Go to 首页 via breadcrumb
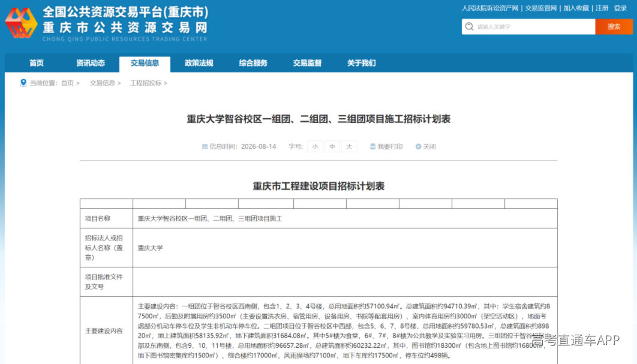This screenshot has height=364, width=637. click(x=67, y=83)
